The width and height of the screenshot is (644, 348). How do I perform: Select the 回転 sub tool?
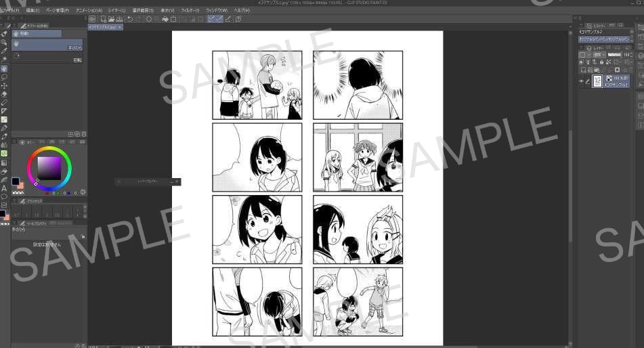[x=47, y=58]
